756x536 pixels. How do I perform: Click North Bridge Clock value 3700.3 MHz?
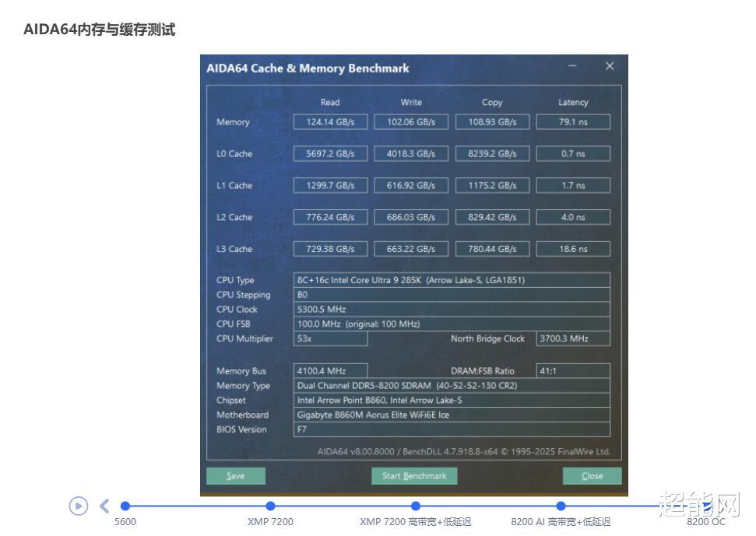pyautogui.click(x=573, y=338)
